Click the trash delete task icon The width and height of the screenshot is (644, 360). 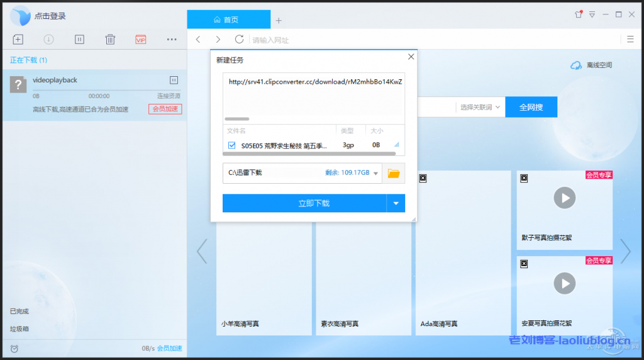point(110,40)
